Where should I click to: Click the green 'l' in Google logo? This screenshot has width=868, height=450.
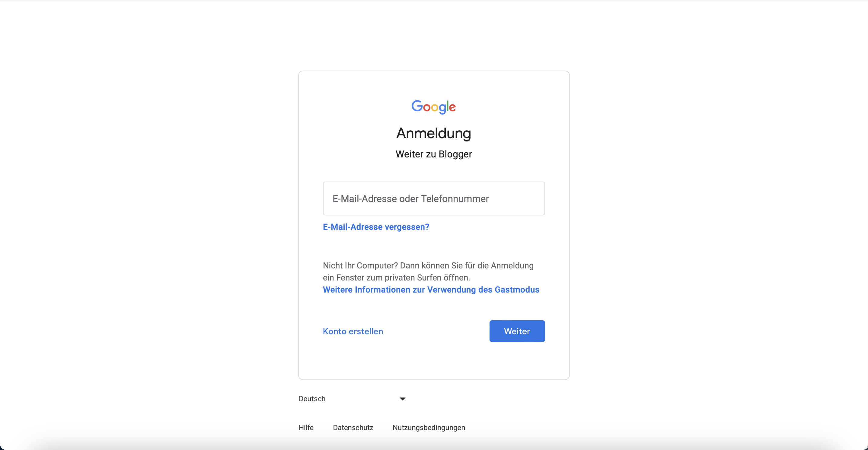pos(448,106)
